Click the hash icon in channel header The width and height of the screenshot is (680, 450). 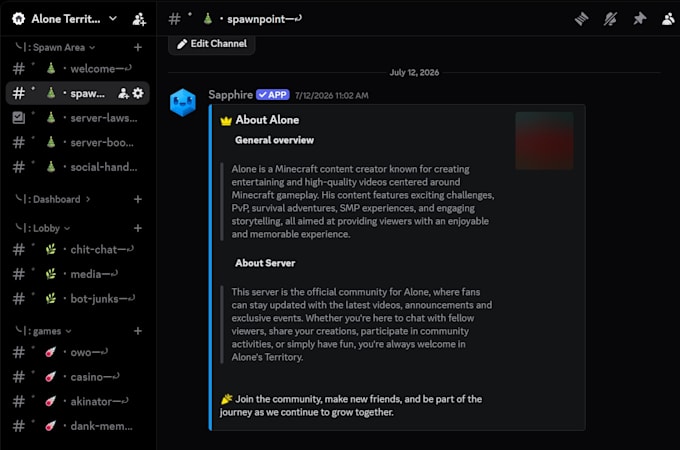point(174,19)
